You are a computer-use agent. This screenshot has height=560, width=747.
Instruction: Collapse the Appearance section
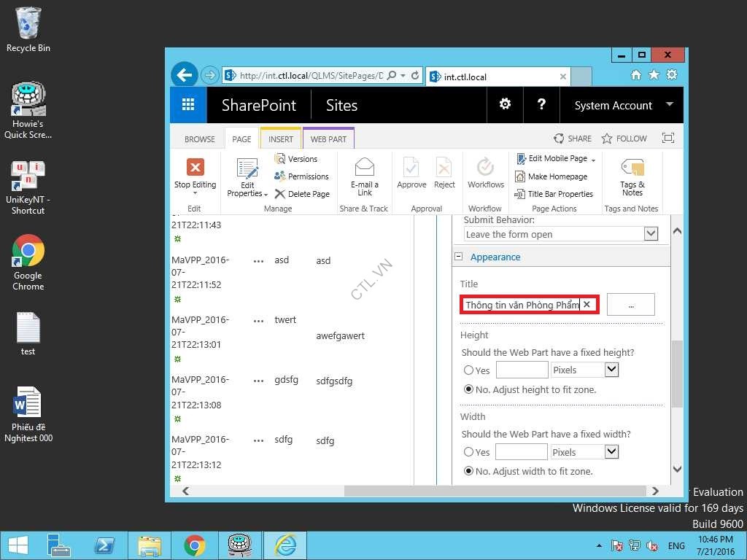[x=459, y=257]
